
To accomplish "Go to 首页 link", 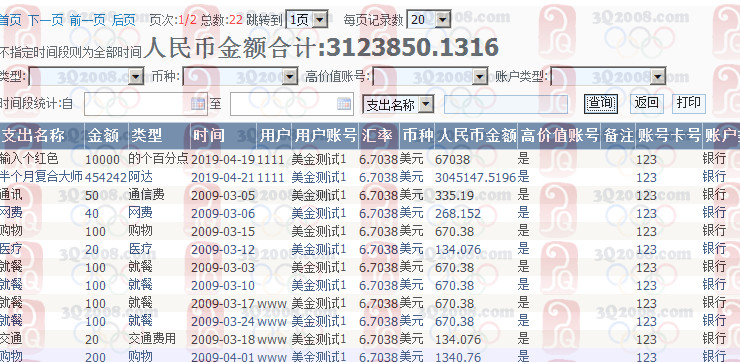I will tap(10, 20).
